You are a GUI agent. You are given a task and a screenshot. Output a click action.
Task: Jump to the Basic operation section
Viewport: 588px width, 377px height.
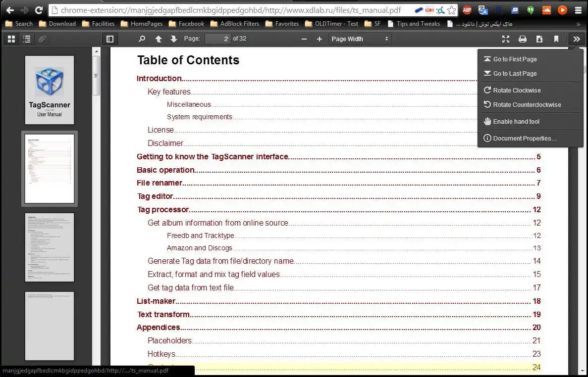(x=165, y=170)
